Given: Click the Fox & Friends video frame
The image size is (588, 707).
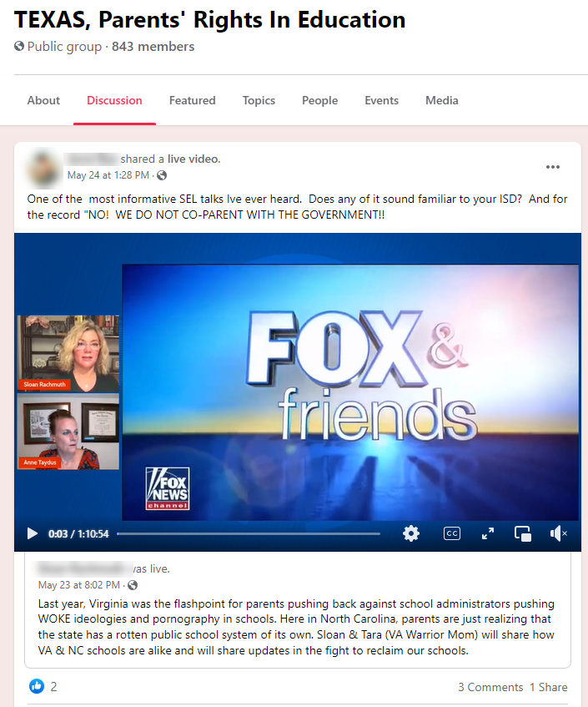Looking at the screenshot, I should click(350, 392).
